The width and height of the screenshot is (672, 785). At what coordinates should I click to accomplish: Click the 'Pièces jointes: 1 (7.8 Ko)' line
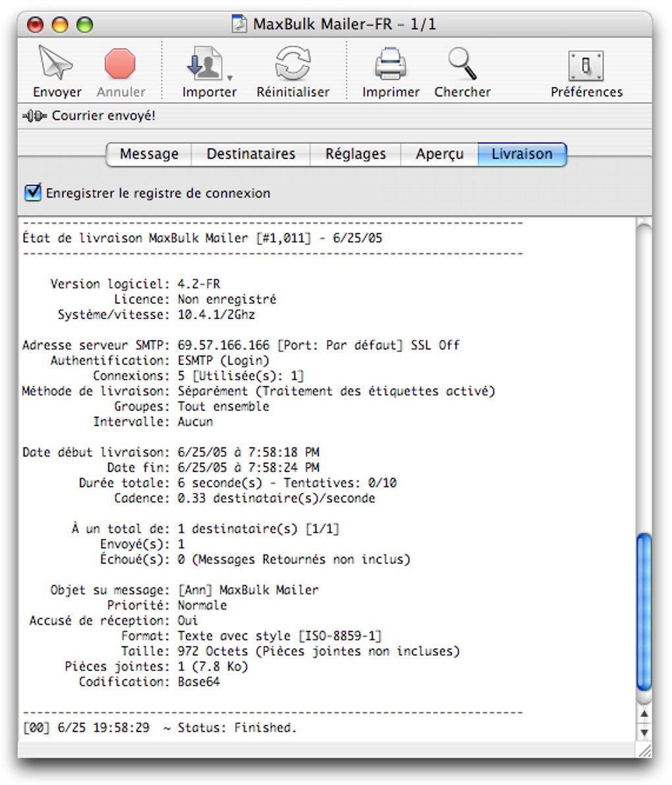[x=156, y=666]
